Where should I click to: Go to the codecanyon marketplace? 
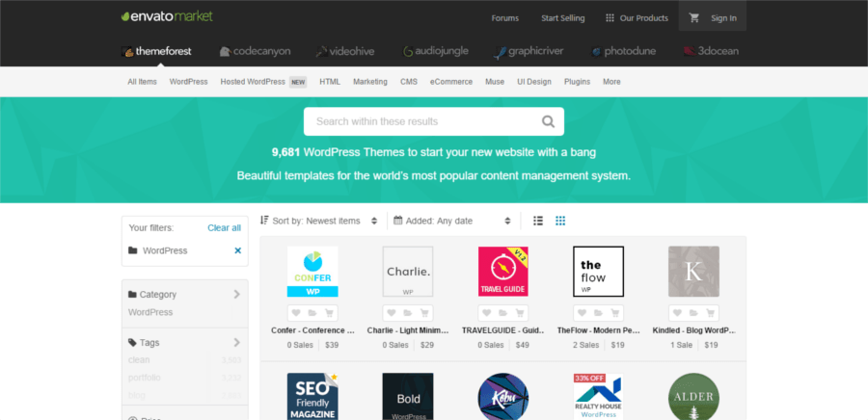[x=255, y=51]
